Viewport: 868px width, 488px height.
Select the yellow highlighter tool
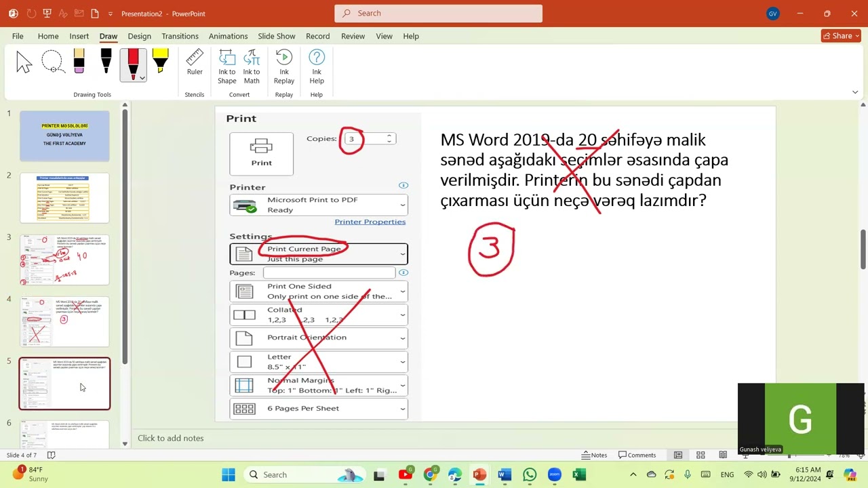tap(160, 62)
